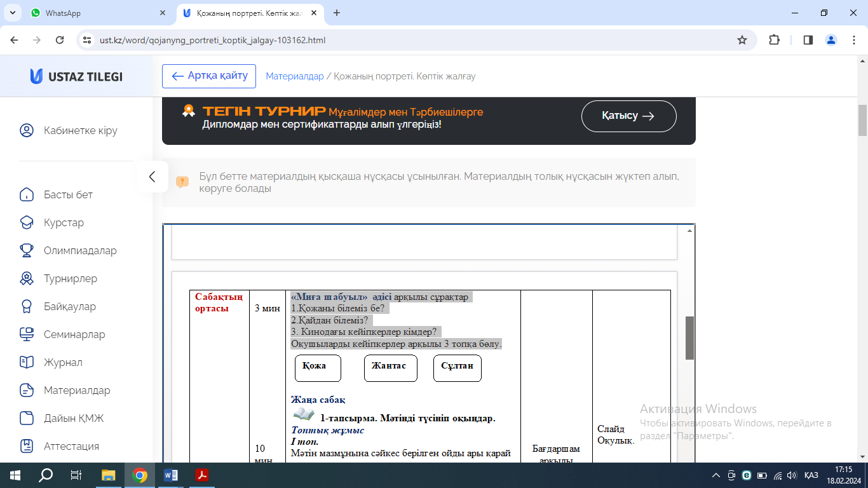Click the page vertical scrollbar thumb
The width and height of the screenshot is (868, 488).
862,121
